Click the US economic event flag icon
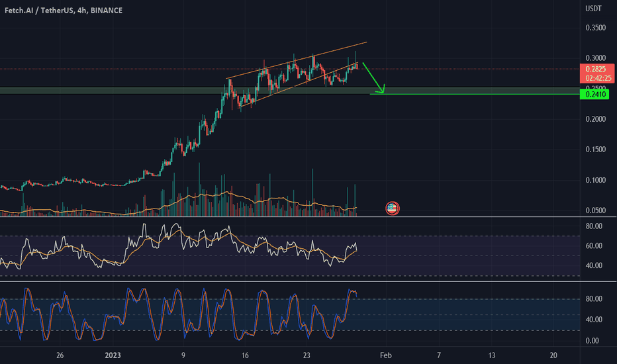The width and height of the screenshot is (617, 364). click(x=393, y=208)
